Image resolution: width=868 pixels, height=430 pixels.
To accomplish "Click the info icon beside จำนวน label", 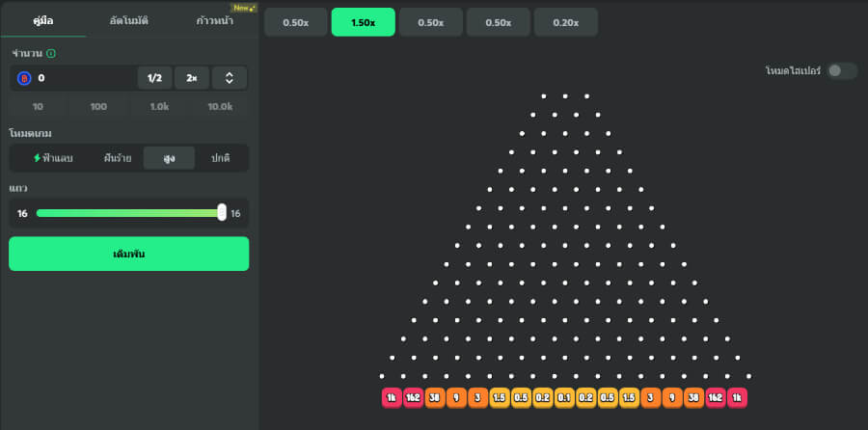I will 51,54.
